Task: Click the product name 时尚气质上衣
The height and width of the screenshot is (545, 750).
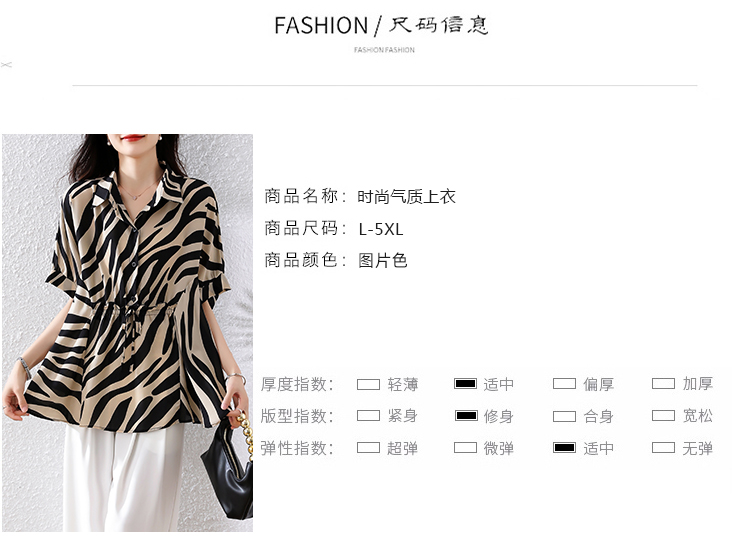Action: click(x=406, y=197)
